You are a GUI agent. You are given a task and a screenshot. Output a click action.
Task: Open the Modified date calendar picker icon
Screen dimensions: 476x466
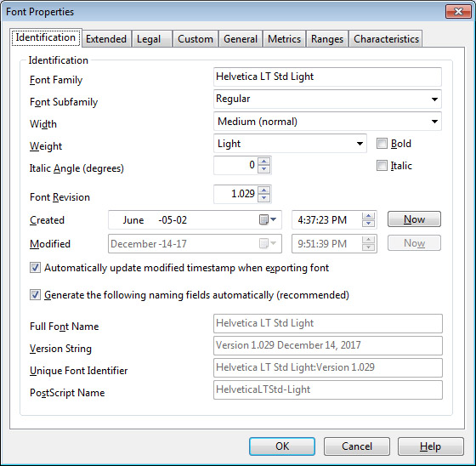[268, 243]
